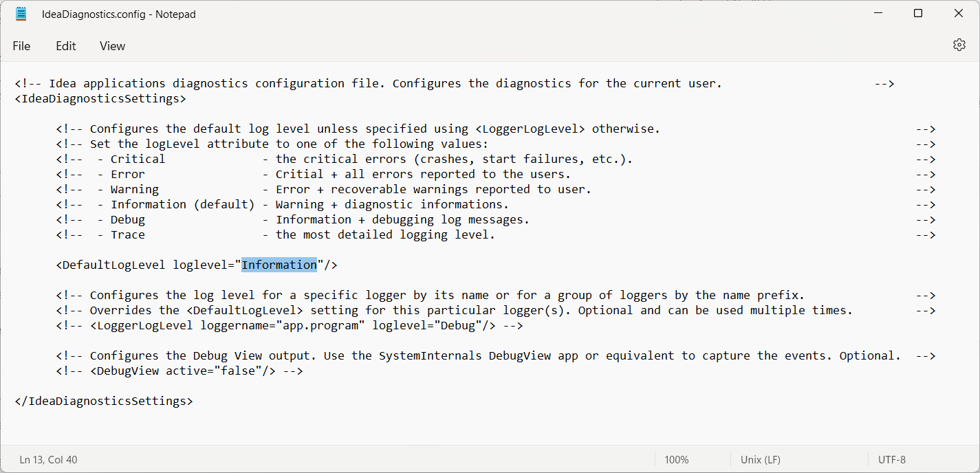Image resolution: width=980 pixels, height=473 pixels.
Task: Click the 100% zoom level in status bar
Action: point(677,459)
